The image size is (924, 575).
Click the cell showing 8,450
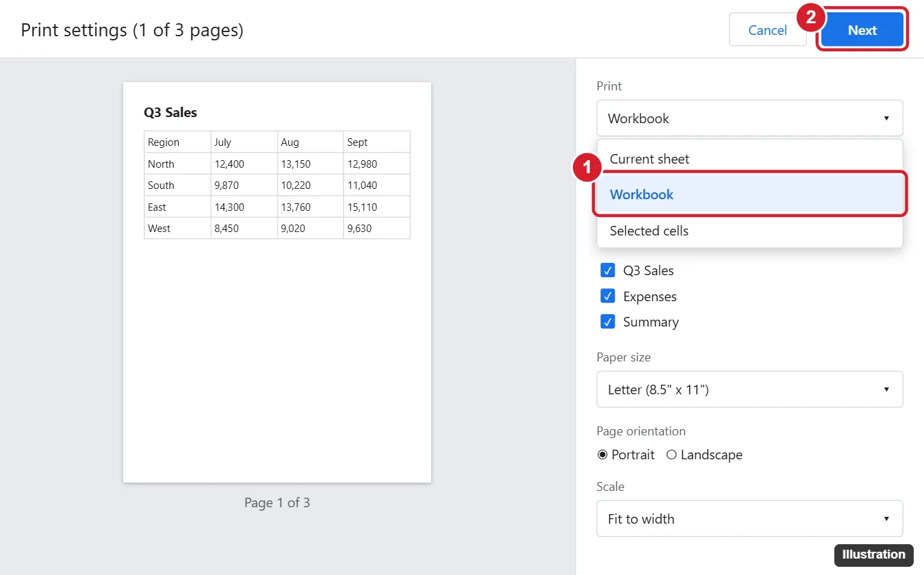[x=244, y=228]
